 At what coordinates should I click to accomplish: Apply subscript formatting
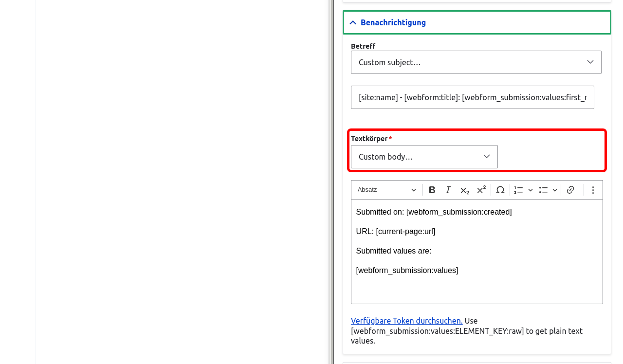(465, 190)
